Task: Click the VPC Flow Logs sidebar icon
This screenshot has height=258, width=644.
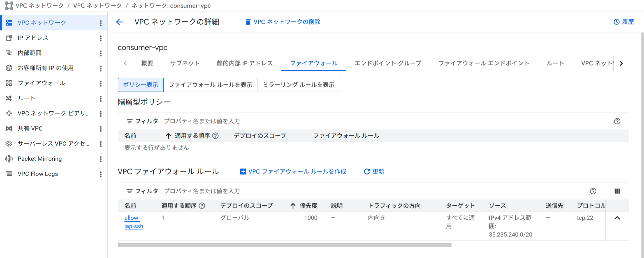Action: click(9, 174)
